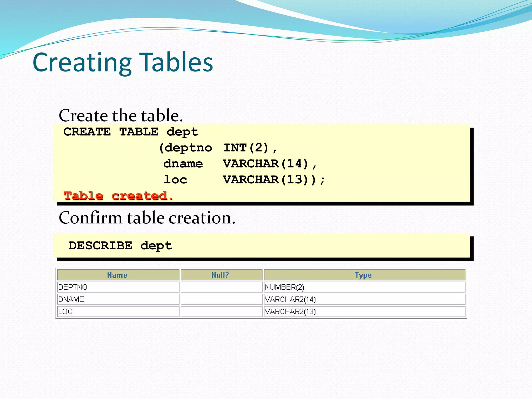532x399 pixels.
Task: Click the 'dname VARCHAR(14),' code line
Action: [240, 164]
